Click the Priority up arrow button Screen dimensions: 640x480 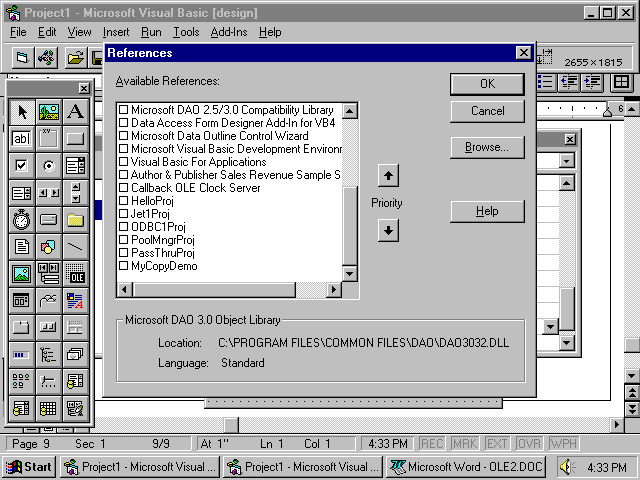click(388, 176)
